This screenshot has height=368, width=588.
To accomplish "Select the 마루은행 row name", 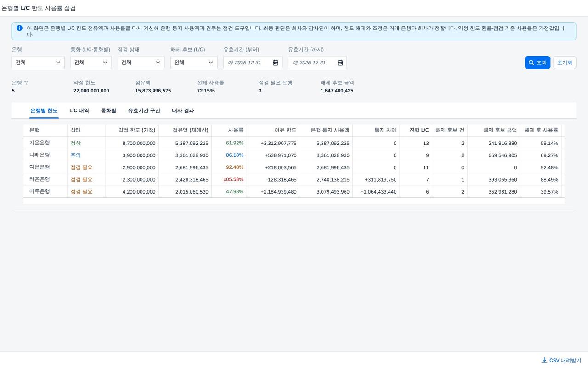I will coord(40,191).
